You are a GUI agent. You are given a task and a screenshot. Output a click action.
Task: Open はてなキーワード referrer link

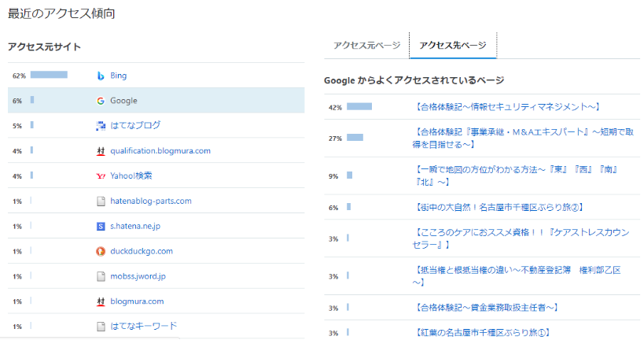click(x=143, y=327)
